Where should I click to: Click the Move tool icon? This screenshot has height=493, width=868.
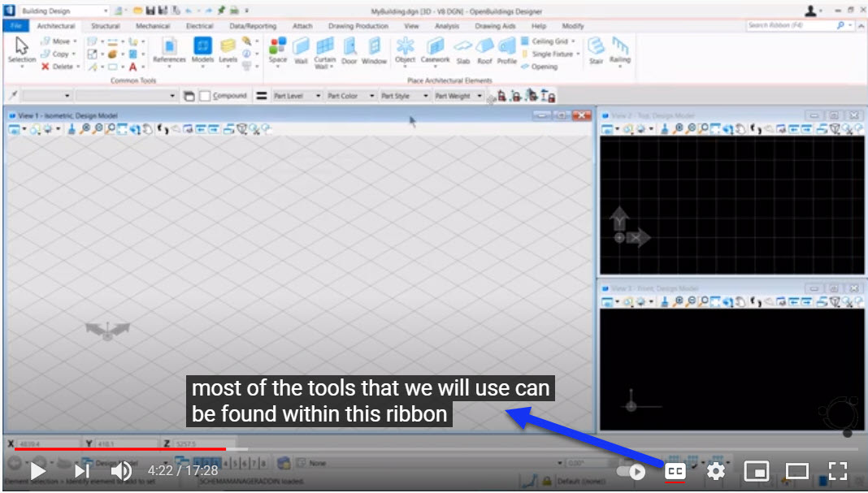(x=46, y=41)
